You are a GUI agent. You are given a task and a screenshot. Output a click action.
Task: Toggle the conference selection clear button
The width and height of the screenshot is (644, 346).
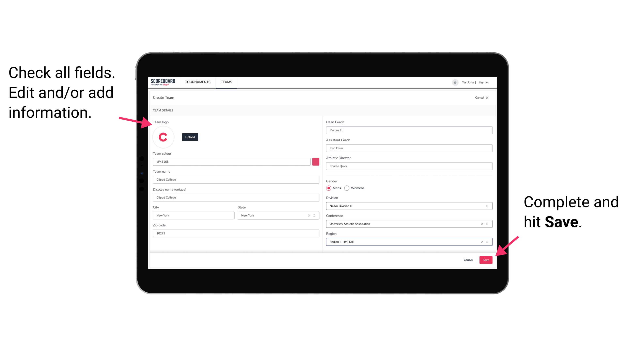coord(481,224)
